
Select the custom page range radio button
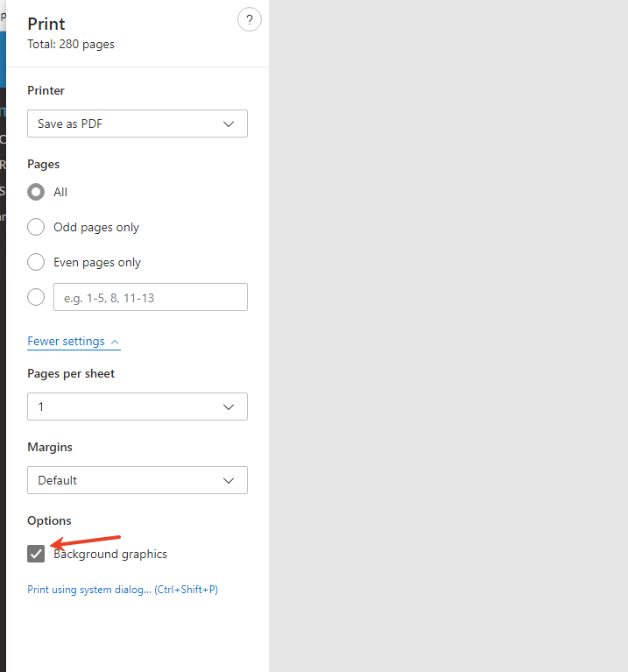click(36, 297)
